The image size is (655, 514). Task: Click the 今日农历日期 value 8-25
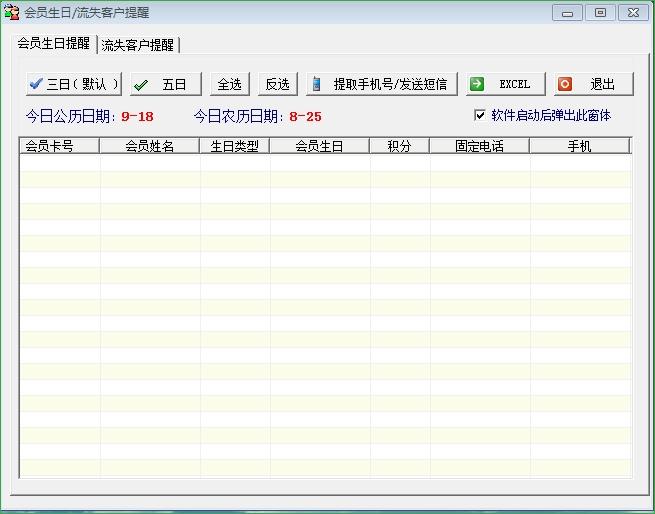[305, 117]
